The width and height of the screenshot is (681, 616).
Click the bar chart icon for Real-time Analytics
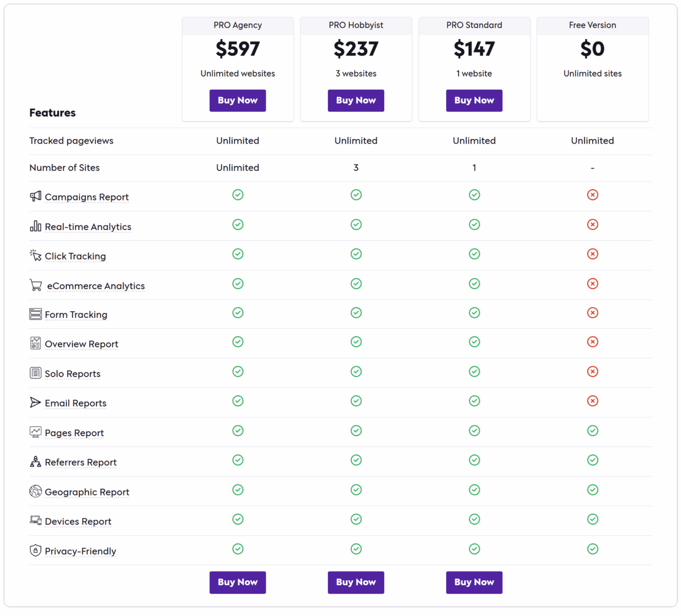[x=36, y=226]
